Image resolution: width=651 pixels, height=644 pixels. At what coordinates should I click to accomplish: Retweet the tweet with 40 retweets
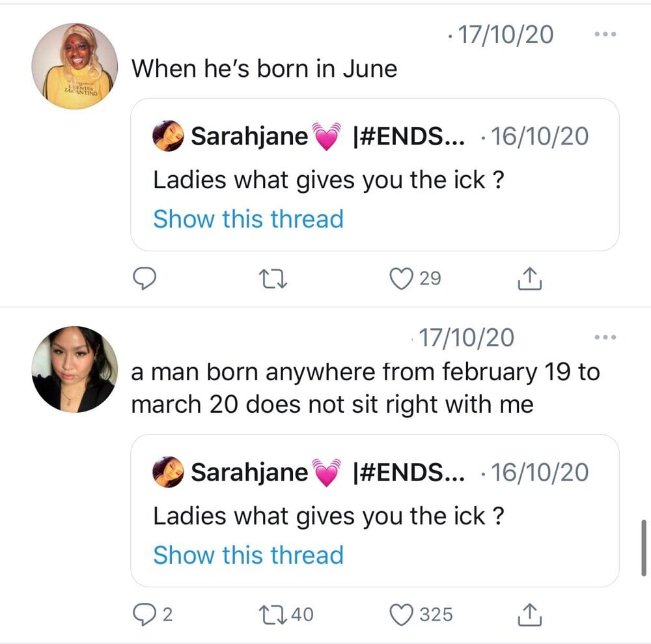286,615
